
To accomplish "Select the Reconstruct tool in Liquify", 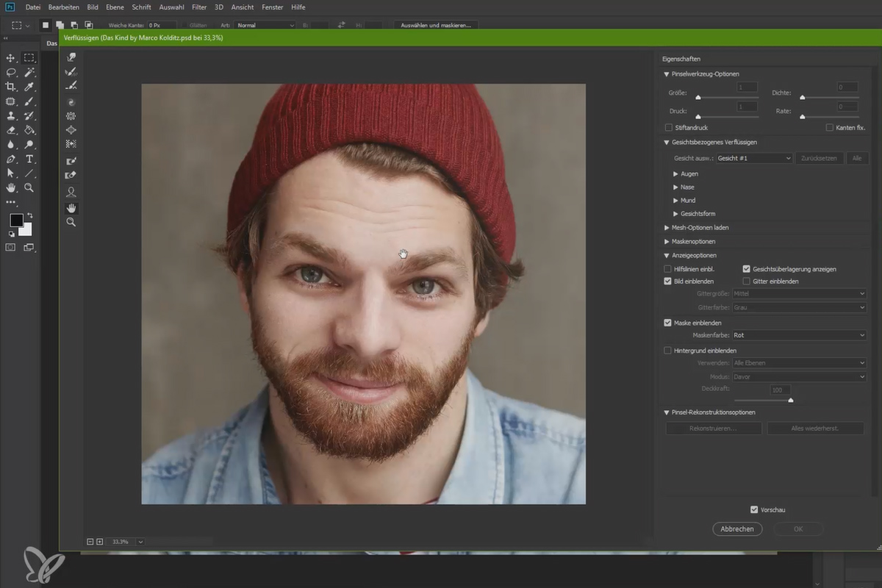I will (x=71, y=72).
